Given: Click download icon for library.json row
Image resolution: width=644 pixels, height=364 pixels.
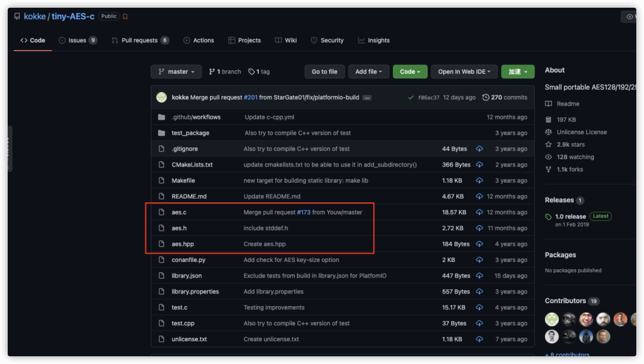Looking at the screenshot, I should [479, 276].
